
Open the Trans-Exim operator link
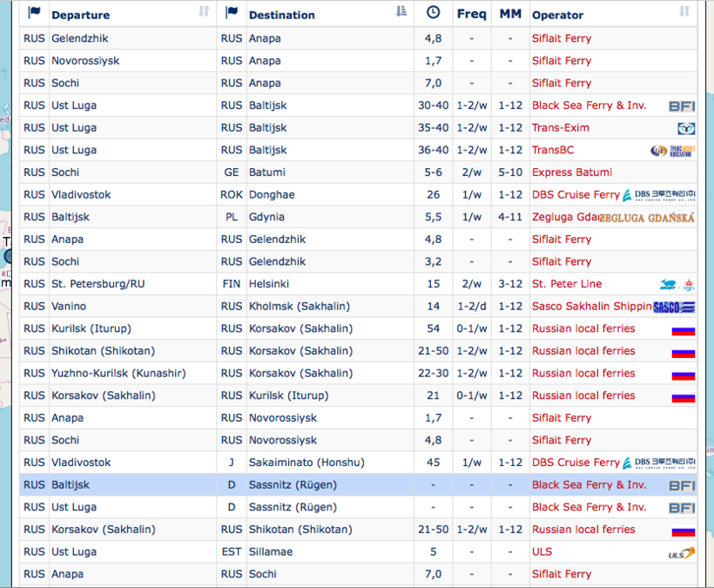coord(561,127)
